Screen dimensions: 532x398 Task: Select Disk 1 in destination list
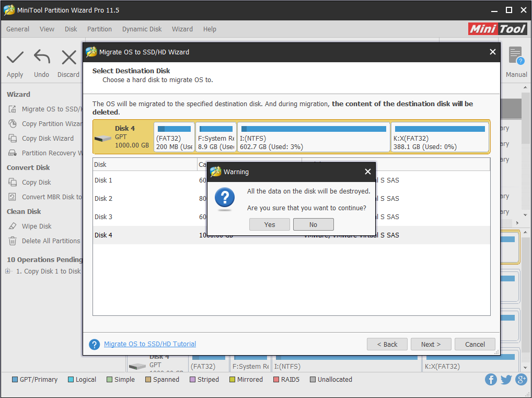(292, 180)
